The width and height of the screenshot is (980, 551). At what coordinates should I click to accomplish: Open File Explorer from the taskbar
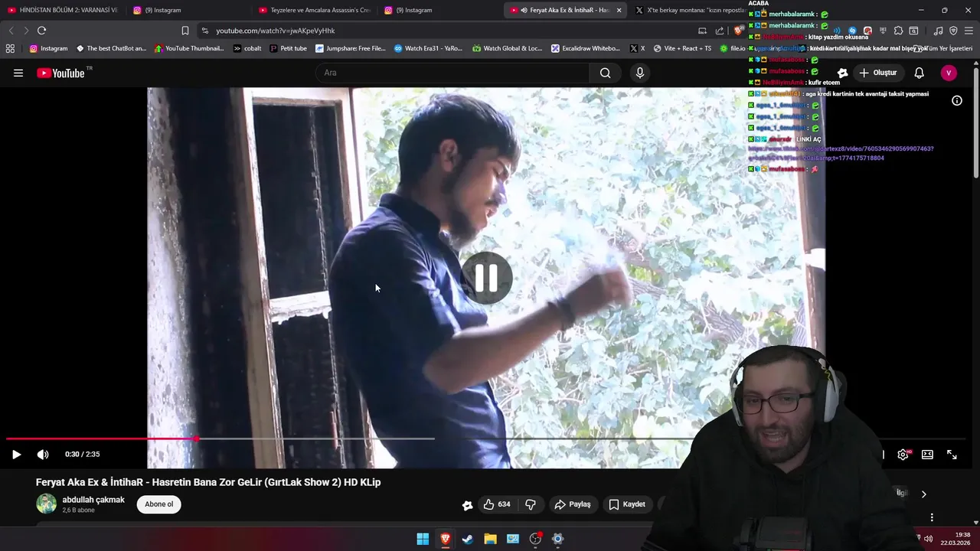coord(490,539)
